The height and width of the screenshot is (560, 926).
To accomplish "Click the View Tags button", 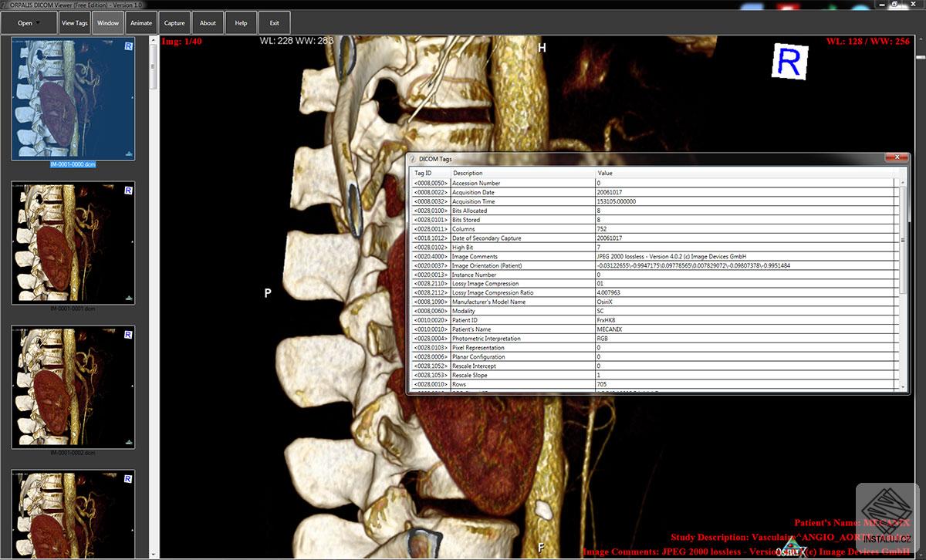I will (74, 22).
